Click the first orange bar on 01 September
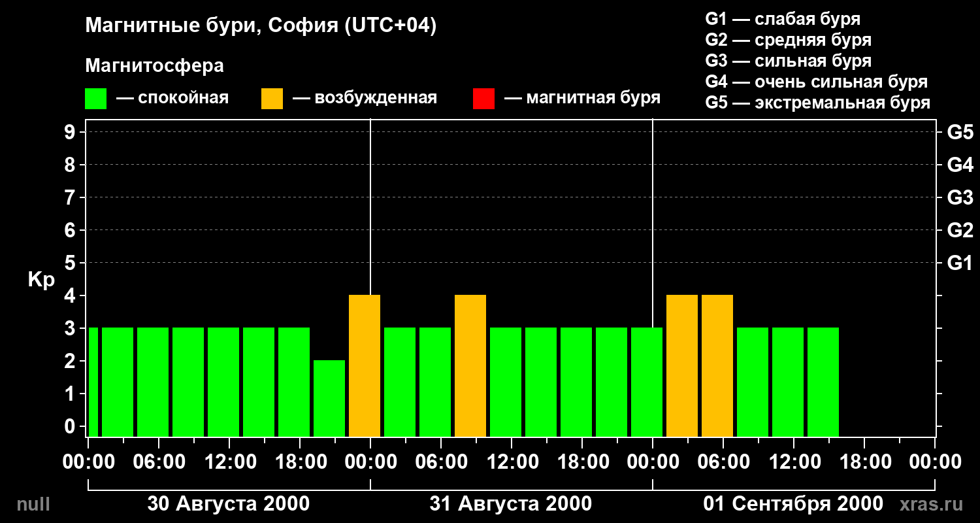The width and height of the screenshot is (980, 523). pyautogui.click(x=682, y=365)
